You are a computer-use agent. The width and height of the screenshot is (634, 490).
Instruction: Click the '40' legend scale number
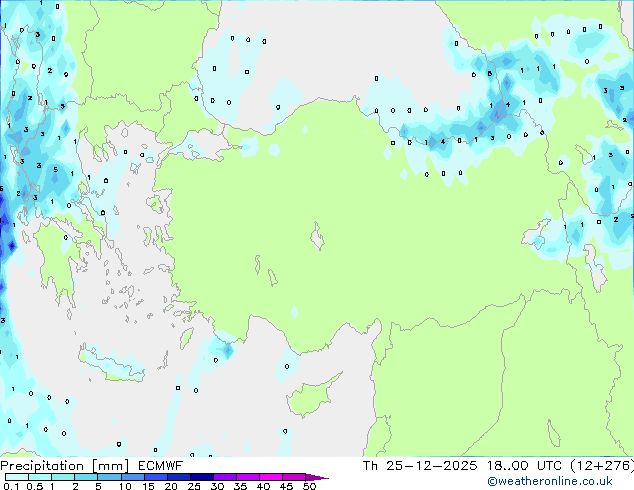point(263,486)
